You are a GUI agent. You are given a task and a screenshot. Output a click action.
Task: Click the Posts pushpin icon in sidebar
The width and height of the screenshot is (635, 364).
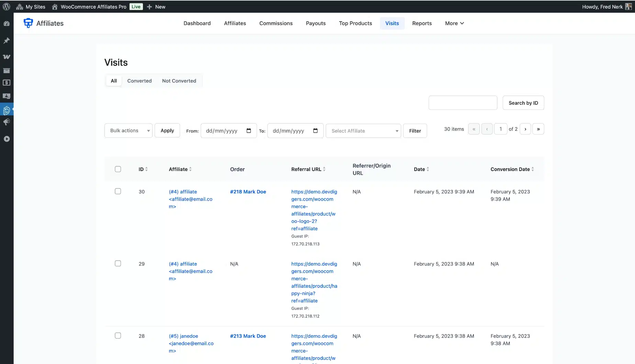[7, 41]
